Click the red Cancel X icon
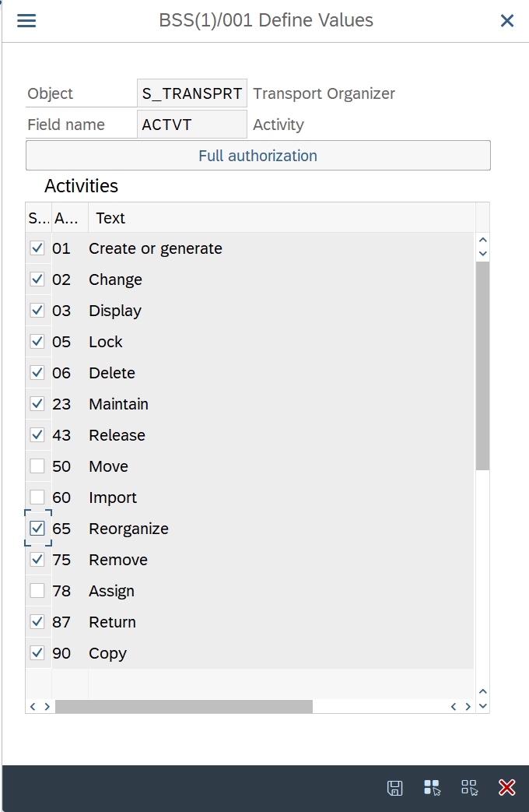 (506, 787)
